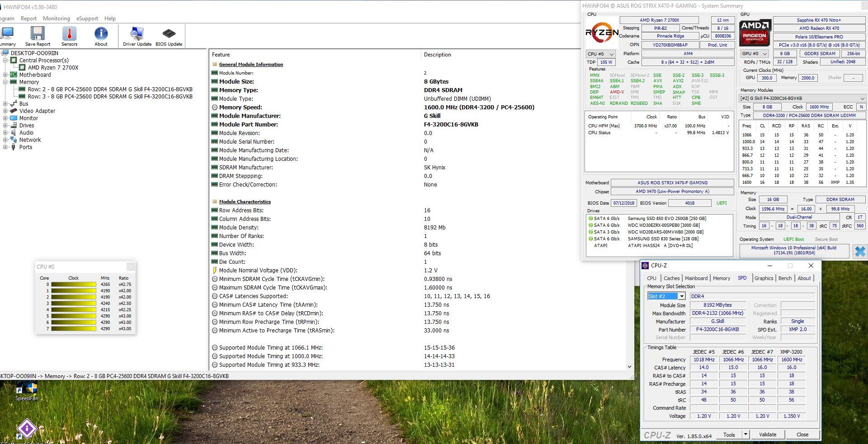Launch the Driver Update icon
This screenshot has height=444, width=868.
[137, 36]
